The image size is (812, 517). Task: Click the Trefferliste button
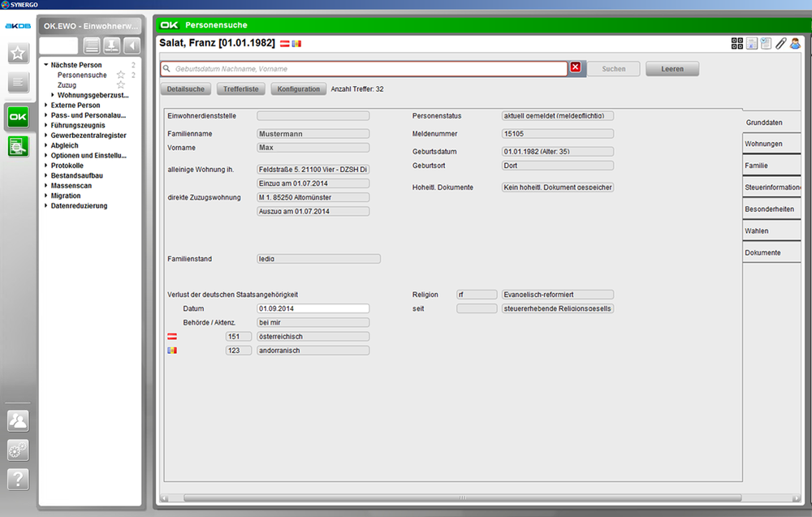point(241,89)
